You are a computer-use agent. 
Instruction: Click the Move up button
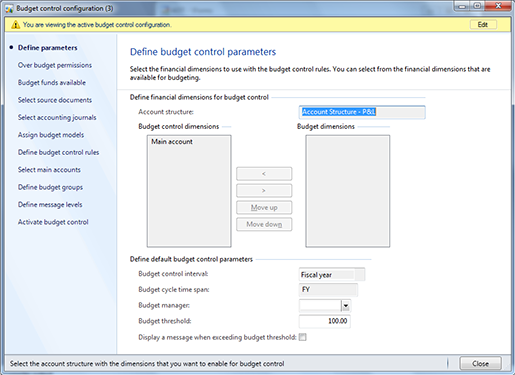264,207
